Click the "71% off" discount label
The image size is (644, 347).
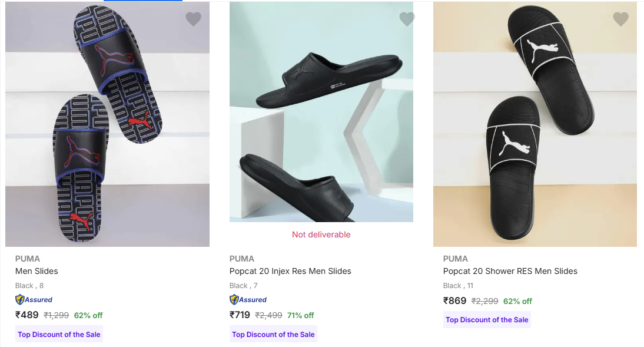[300, 315]
